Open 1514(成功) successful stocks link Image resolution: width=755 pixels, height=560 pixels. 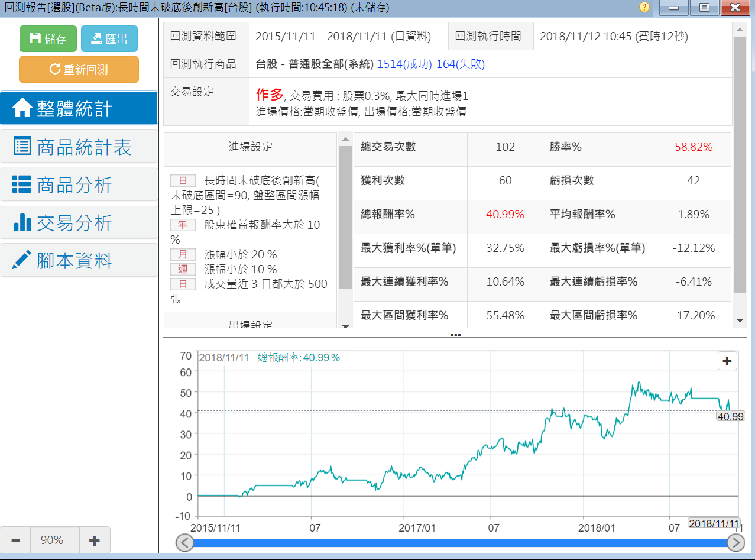click(x=404, y=64)
